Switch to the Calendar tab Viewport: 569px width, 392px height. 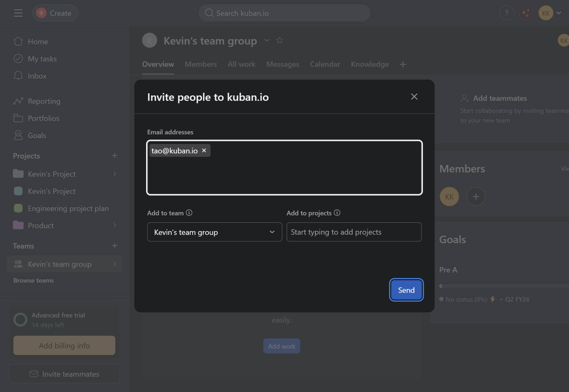coord(325,64)
